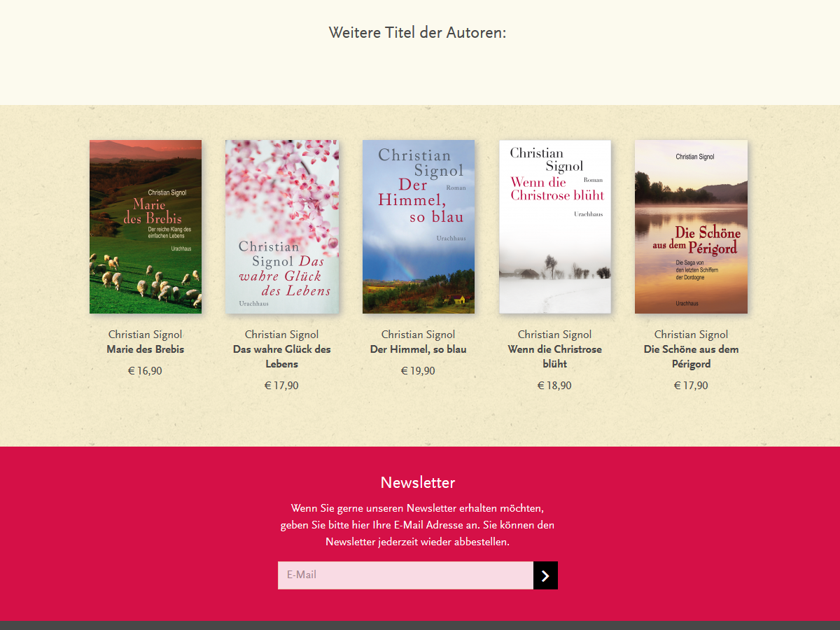Viewport: 840px width, 630px height.
Task: Click the Marie des Brebis title link
Action: [x=146, y=349]
